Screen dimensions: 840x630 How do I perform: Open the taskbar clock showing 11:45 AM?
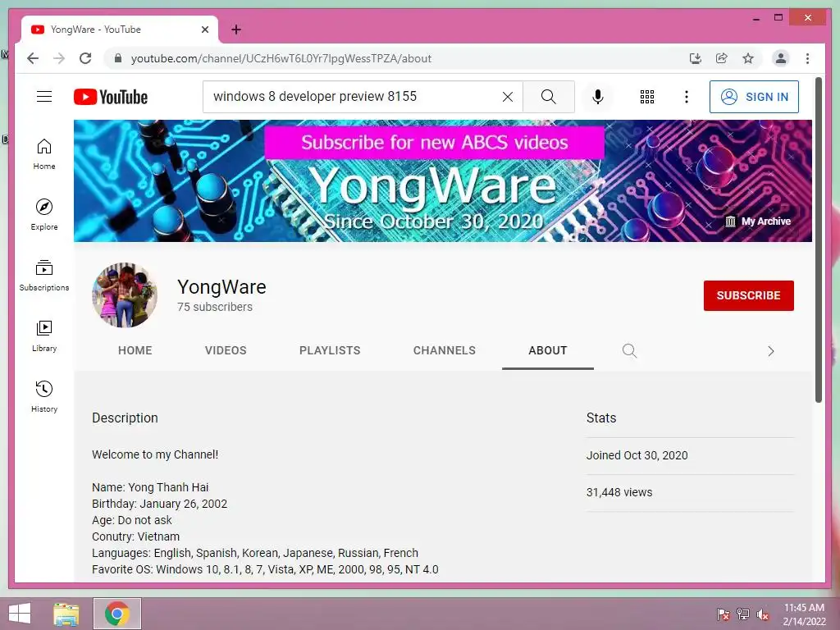coord(804,614)
